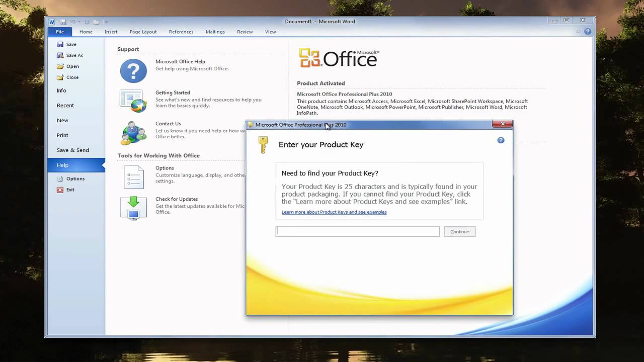Switch to the Home ribbon tab
The height and width of the screenshot is (362, 644).
point(86,32)
